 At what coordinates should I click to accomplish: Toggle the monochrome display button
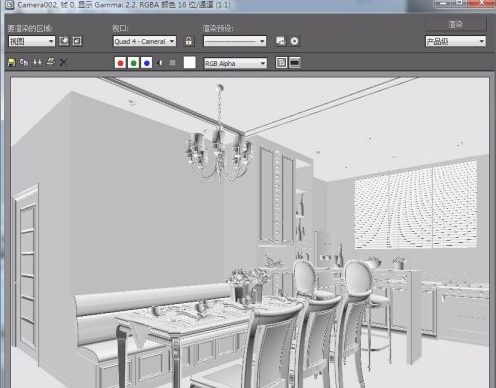coord(172,63)
